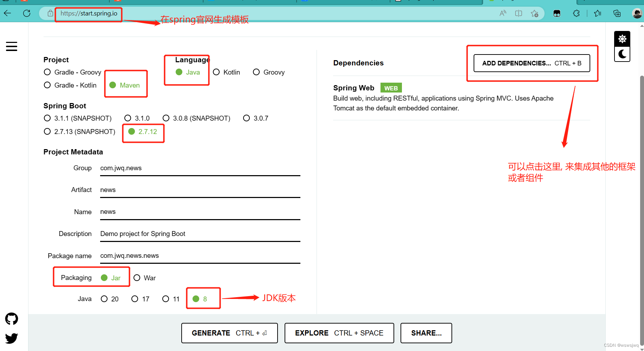Click the address bar URL start.spring.io

89,13
